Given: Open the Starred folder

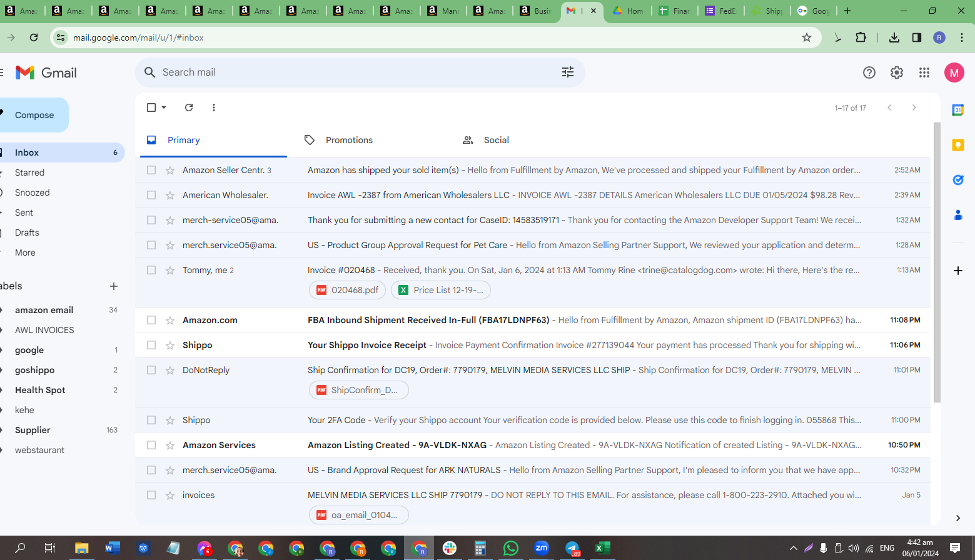Looking at the screenshot, I should 29,172.
